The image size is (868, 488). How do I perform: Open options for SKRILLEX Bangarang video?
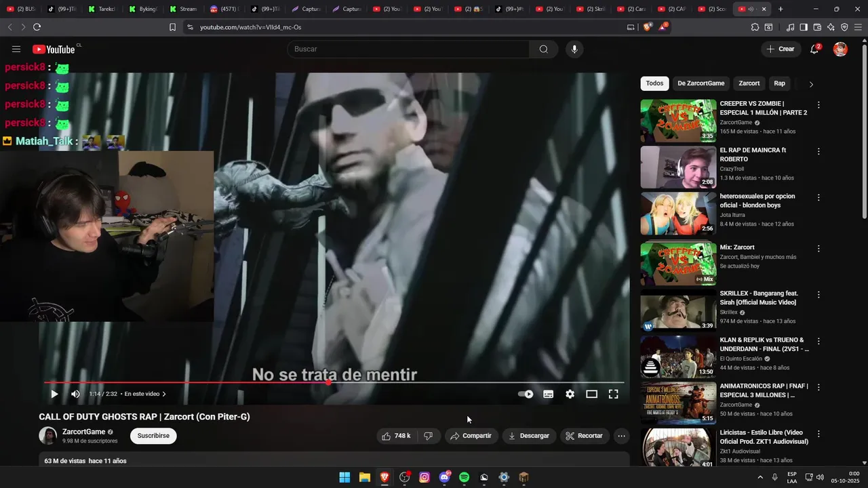[x=818, y=295]
